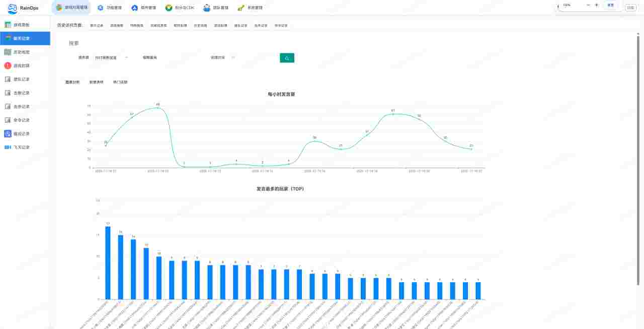Screen dimensions: 644x329
Task: Click the video camera icon for 飞天记录
Action: [x=8, y=147]
